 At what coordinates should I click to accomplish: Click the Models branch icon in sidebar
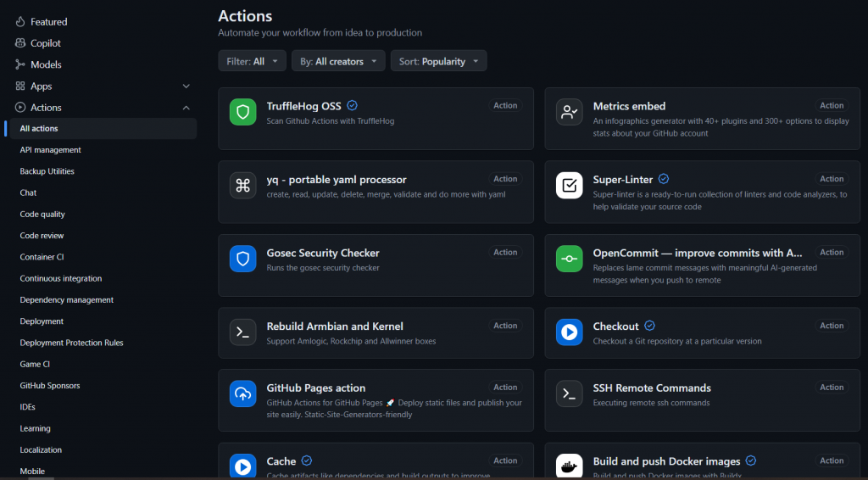[20, 64]
